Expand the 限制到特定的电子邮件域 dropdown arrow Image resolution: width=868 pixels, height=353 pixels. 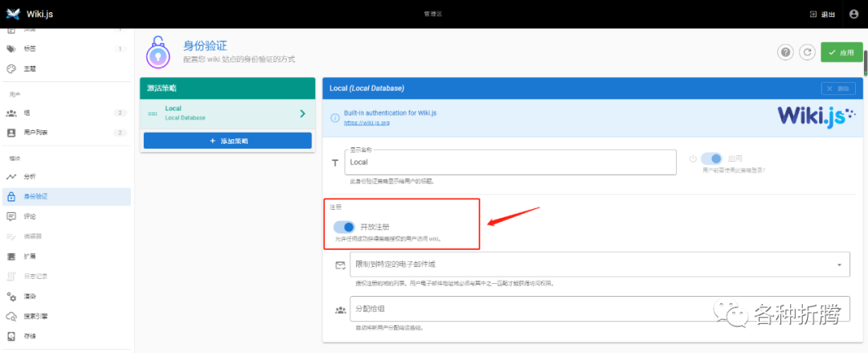(x=840, y=265)
